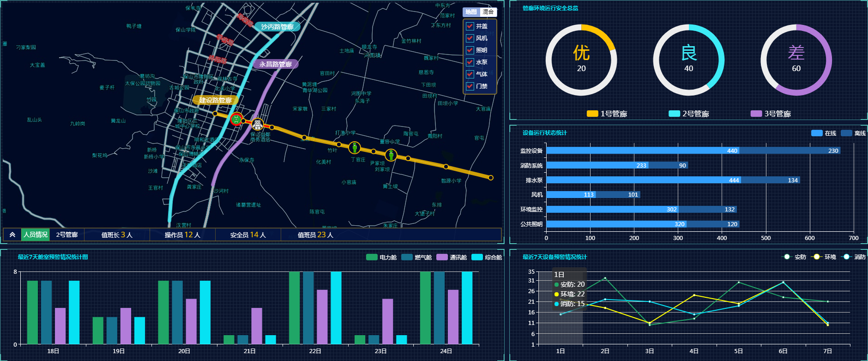Screen dimensions: 868x361
Task: Select the person icon near 丁官庄
Action: pos(354,148)
